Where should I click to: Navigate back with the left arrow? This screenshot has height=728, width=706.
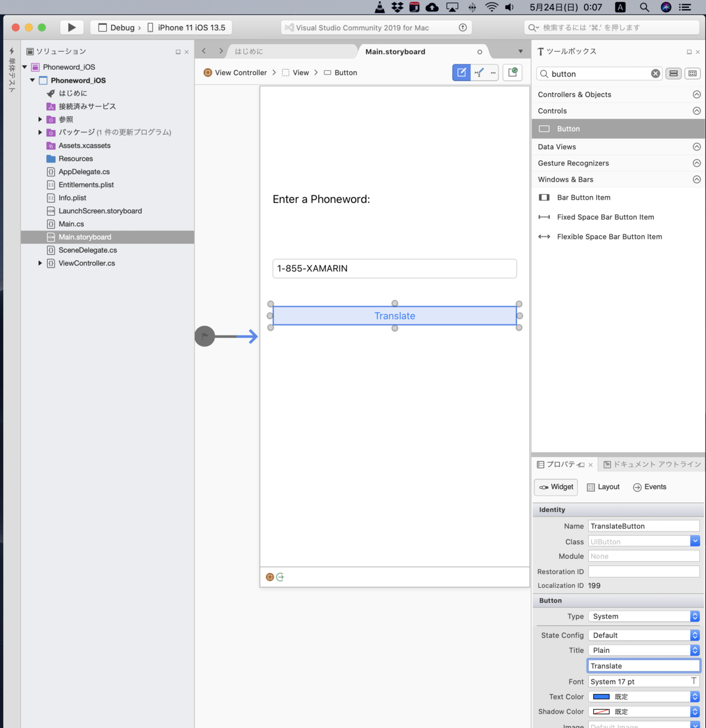[204, 52]
